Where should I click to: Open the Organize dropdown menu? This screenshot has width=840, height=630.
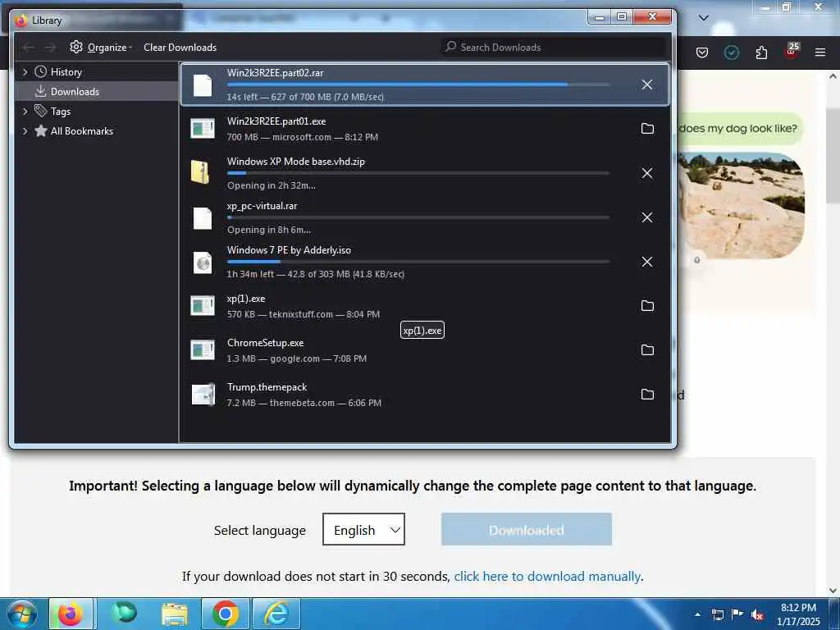(101, 48)
